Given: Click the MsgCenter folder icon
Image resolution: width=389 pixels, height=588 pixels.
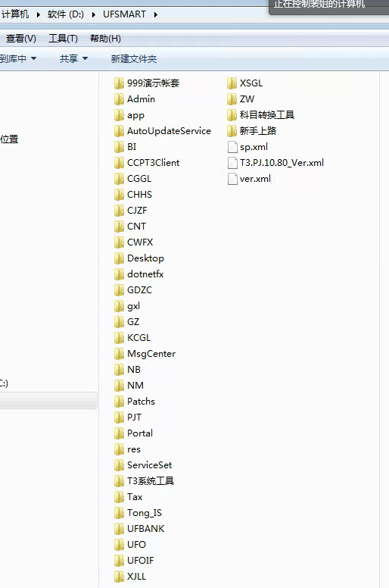Looking at the screenshot, I should pyautogui.click(x=119, y=354).
